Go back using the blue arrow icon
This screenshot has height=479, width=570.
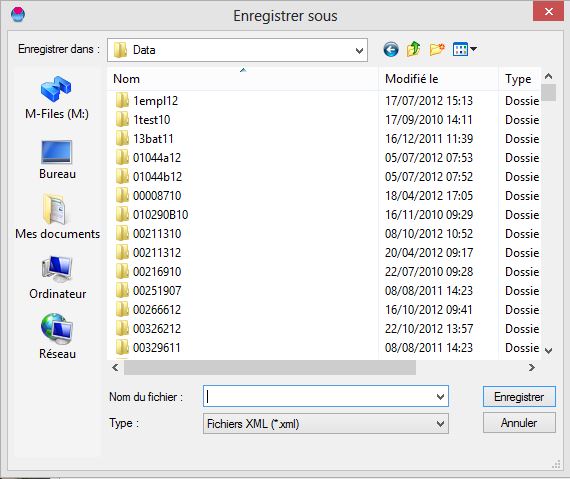point(391,49)
